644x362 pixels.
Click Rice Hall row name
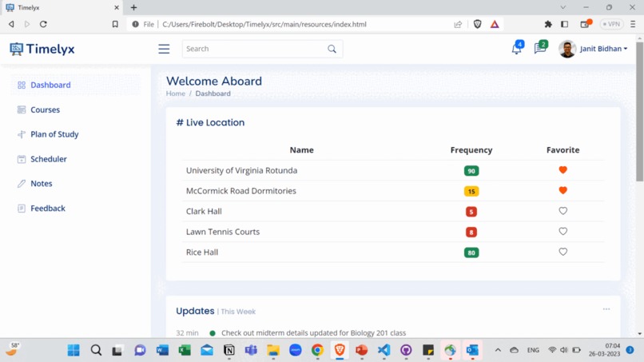click(x=201, y=253)
